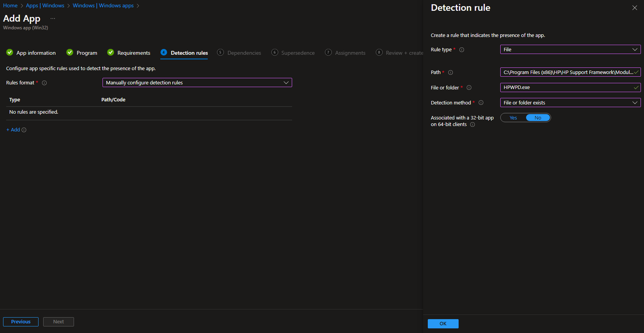
Task: Click the + Add rule link
Action: (x=13, y=130)
